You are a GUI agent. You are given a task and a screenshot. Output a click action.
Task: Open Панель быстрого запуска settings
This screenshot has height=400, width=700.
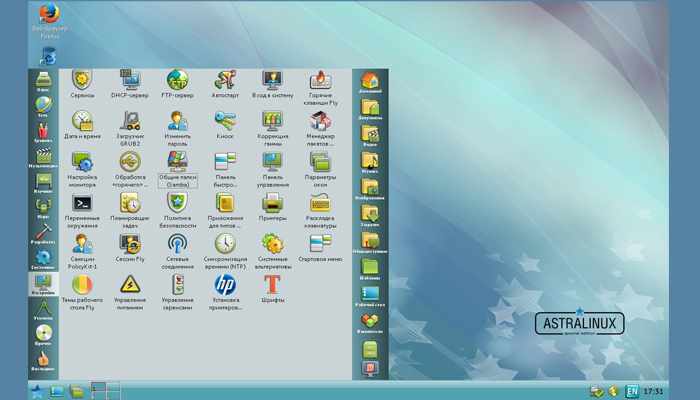click(225, 170)
